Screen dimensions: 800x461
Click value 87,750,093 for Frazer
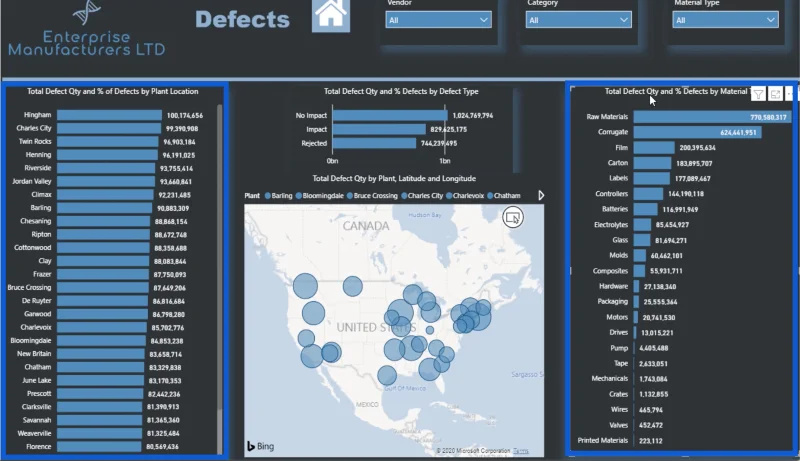170,274
